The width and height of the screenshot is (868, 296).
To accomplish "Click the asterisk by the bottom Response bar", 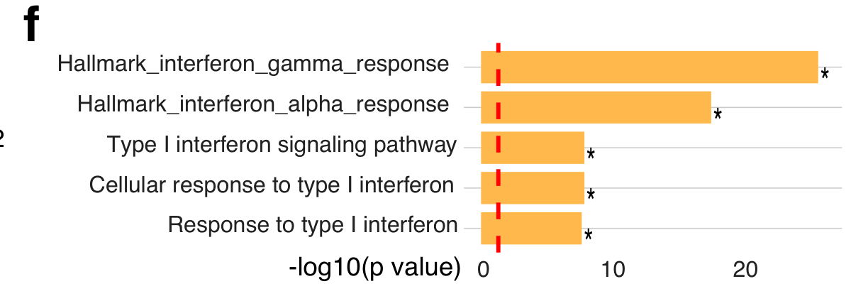I will [x=588, y=235].
